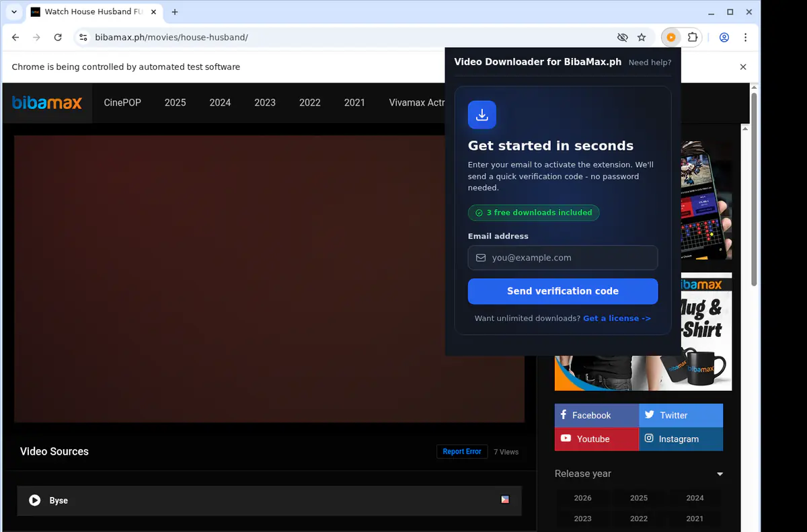The height and width of the screenshot is (532, 807).
Task: Bookmark this page with the star icon
Action: point(642,38)
